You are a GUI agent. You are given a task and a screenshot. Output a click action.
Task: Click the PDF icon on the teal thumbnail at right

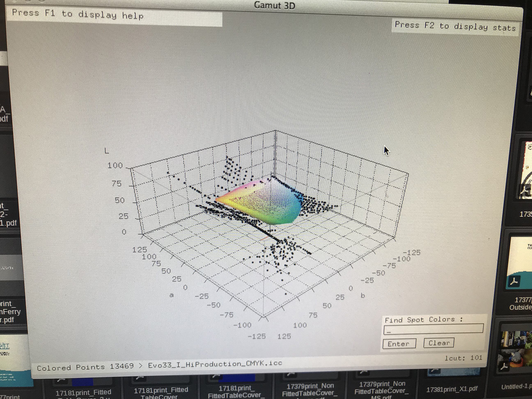[514, 281]
